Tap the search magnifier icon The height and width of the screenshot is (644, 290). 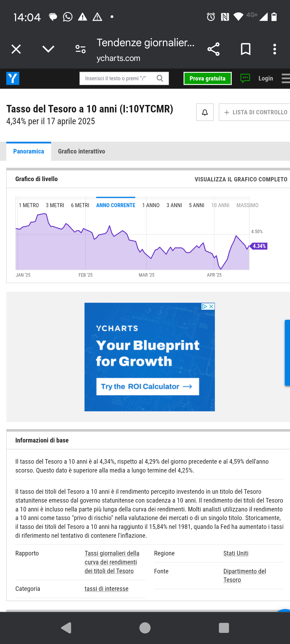pos(160,78)
